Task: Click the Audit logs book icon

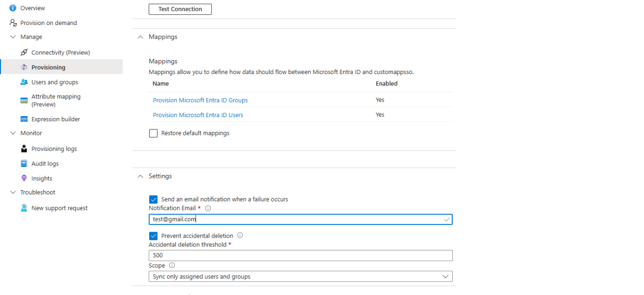Action: pyautogui.click(x=24, y=164)
